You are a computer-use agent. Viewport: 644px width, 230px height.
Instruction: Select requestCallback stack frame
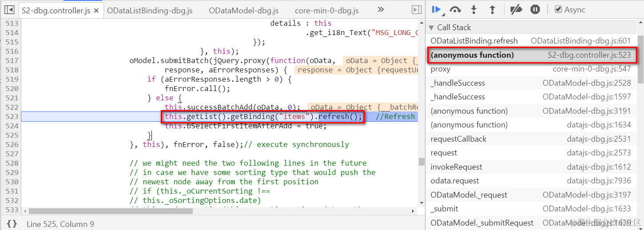(x=531, y=139)
